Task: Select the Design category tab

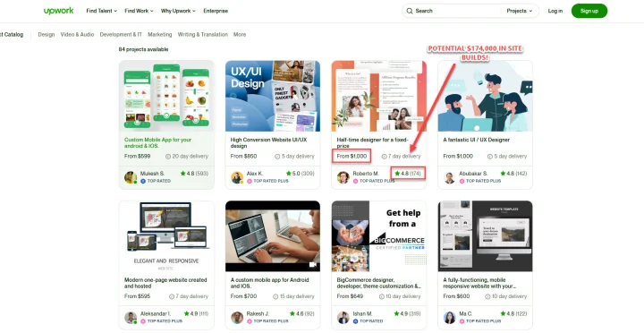Action: (47, 35)
